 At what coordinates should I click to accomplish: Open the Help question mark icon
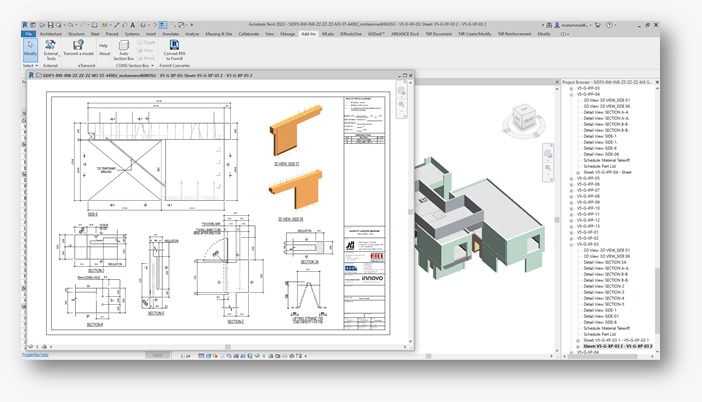609,25
